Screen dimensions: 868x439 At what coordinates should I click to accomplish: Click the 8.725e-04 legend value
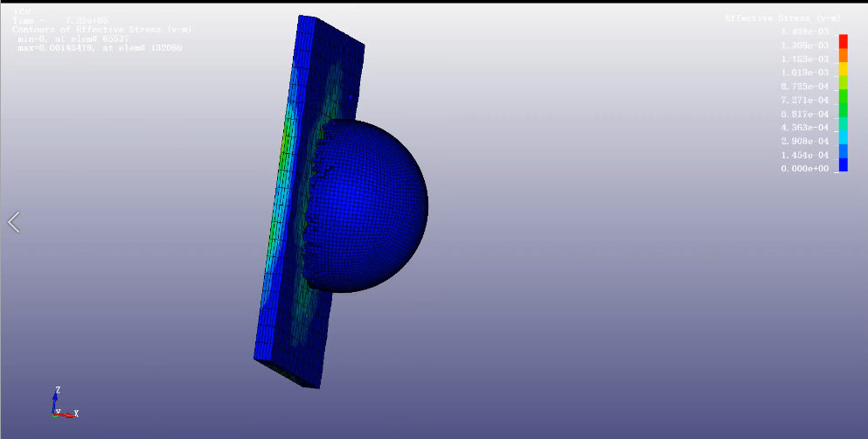[804, 87]
